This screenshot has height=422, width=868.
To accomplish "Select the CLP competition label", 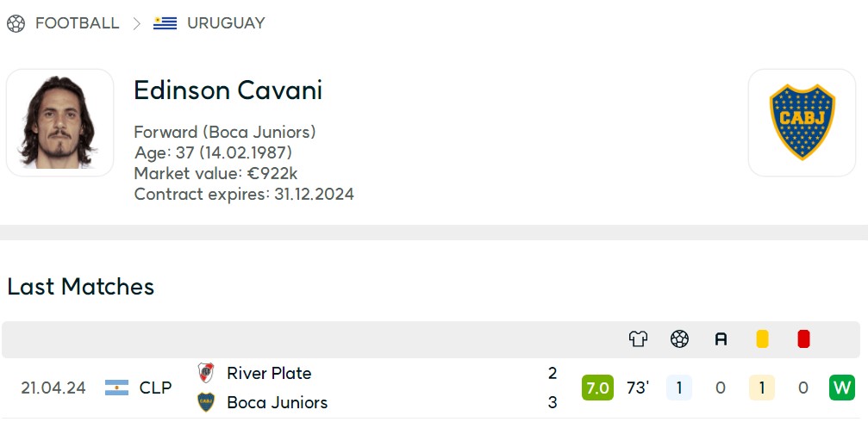I will coord(155,388).
